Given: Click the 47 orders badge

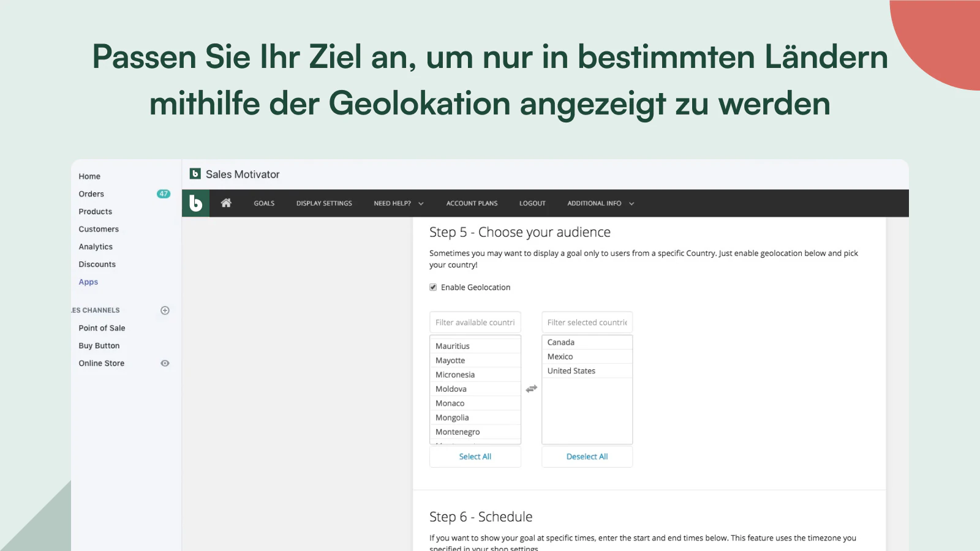Looking at the screenshot, I should 164,194.
